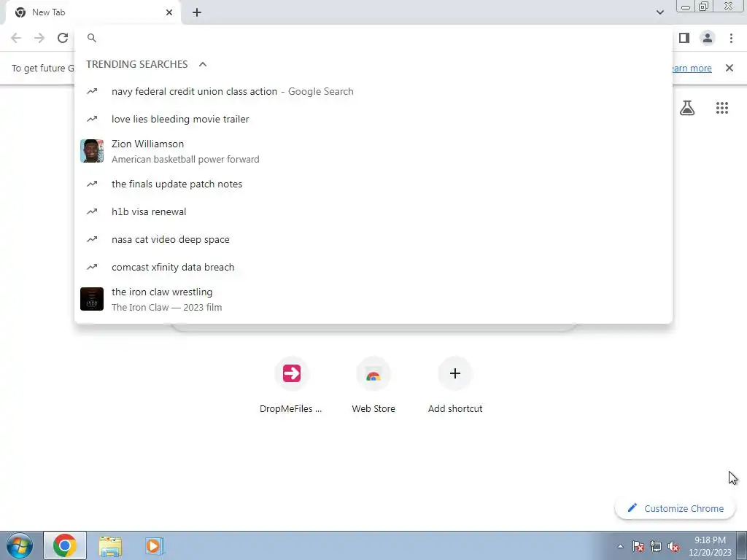Show hidden system tray icons
The height and width of the screenshot is (560, 747).
[620, 546]
